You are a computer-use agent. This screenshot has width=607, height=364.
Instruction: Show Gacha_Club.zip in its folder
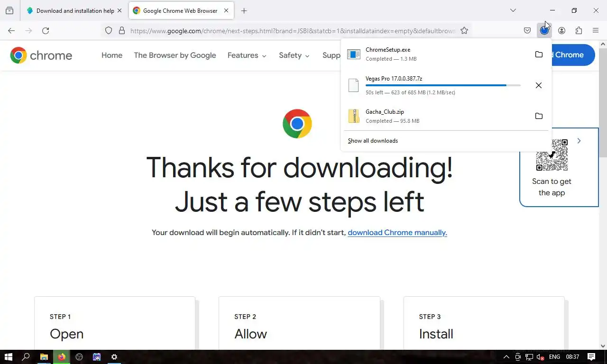click(539, 116)
